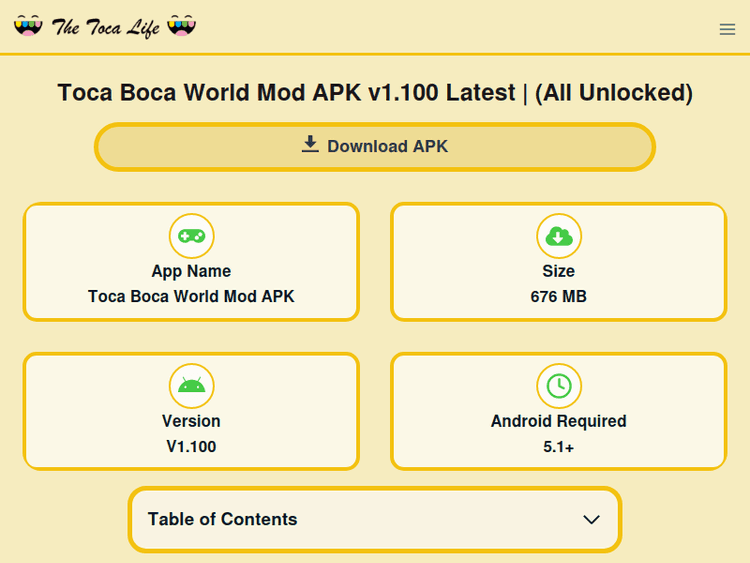Go to The Toca Life homepage link
The width and height of the screenshot is (750, 563).
click(x=105, y=27)
